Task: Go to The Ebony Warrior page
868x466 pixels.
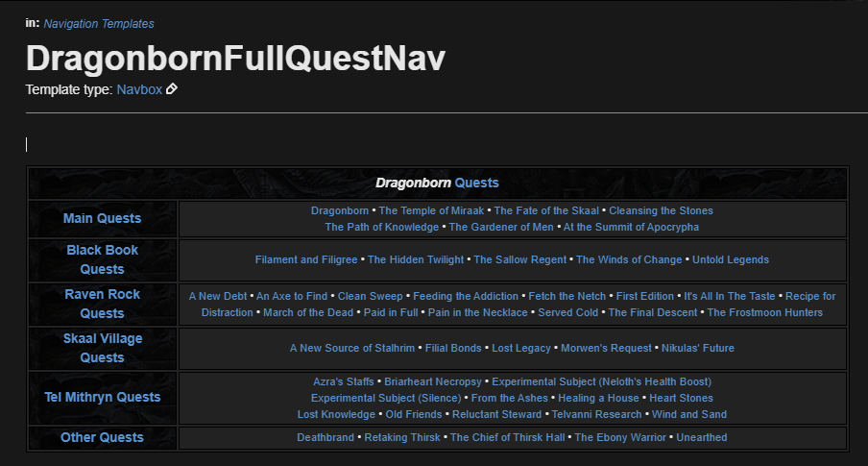Action: (620, 437)
